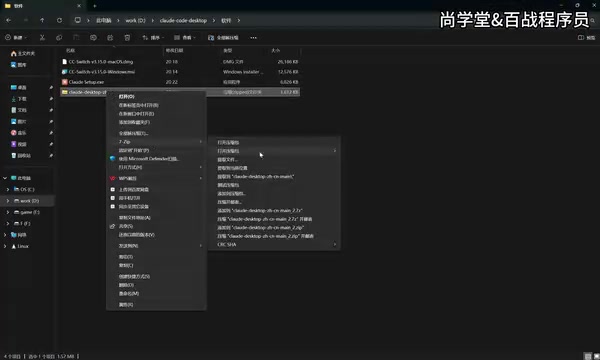The height and width of the screenshot is (360, 600).
Task: Open pinned Desktop folder in sidebar
Action: 18,88
